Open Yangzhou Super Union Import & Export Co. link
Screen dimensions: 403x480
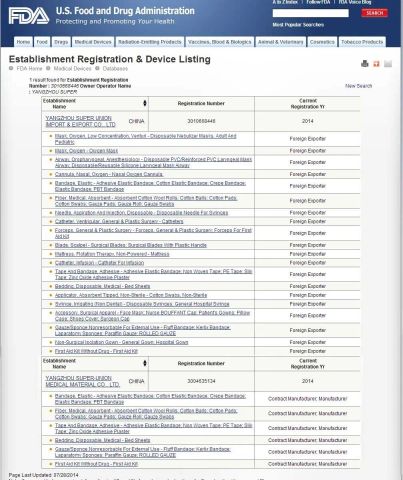tap(80, 121)
